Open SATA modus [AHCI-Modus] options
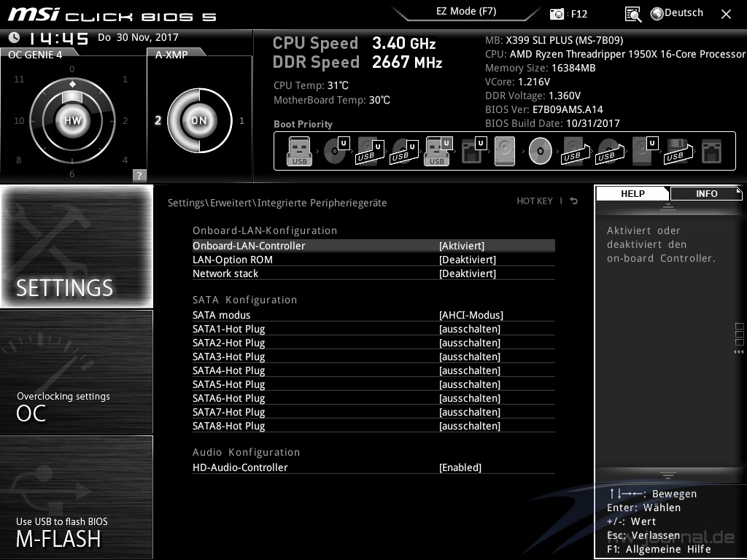 click(471, 315)
